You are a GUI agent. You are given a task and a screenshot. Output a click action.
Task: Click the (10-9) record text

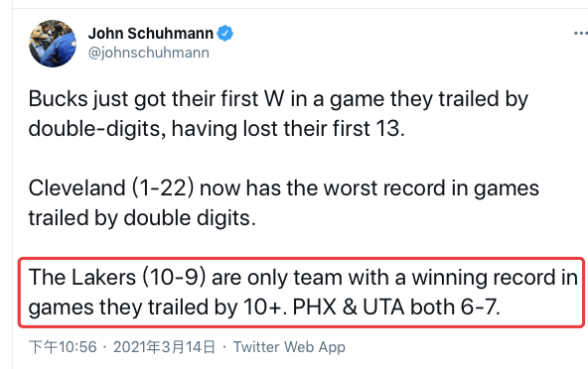click(174, 277)
